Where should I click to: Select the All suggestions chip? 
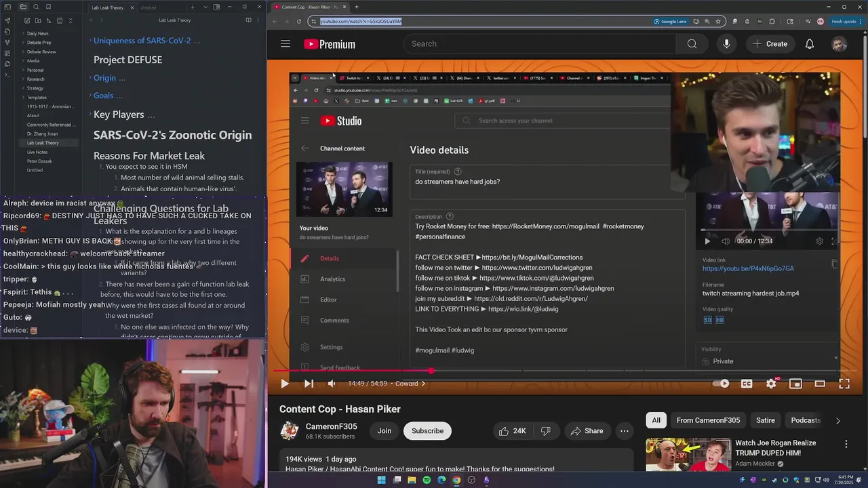coord(656,420)
